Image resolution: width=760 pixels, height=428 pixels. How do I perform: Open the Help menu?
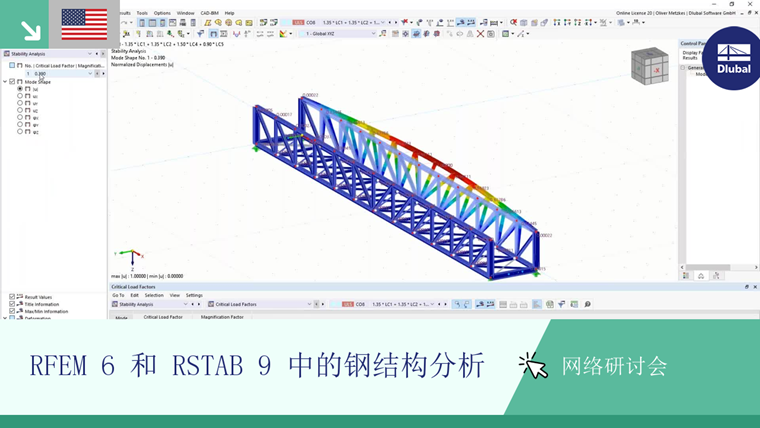click(x=229, y=13)
